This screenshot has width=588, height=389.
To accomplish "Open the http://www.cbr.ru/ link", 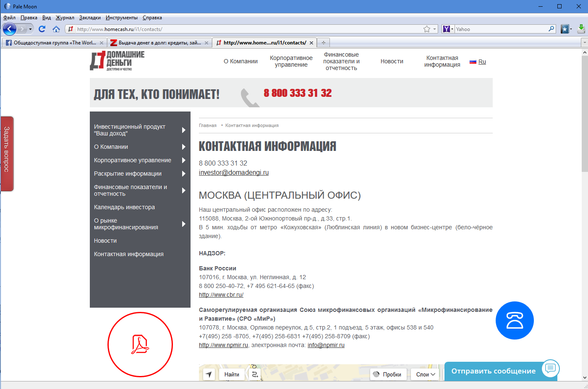I will pyautogui.click(x=221, y=295).
